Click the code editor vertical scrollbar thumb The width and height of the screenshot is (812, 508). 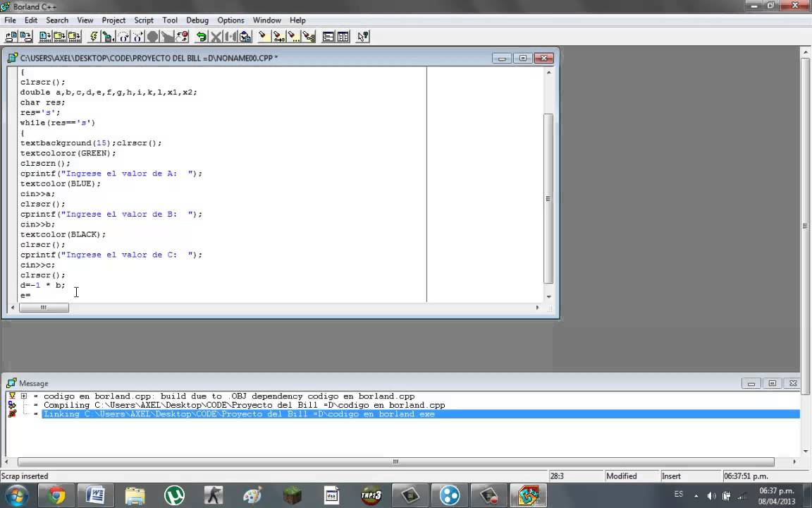coord(548,198)
